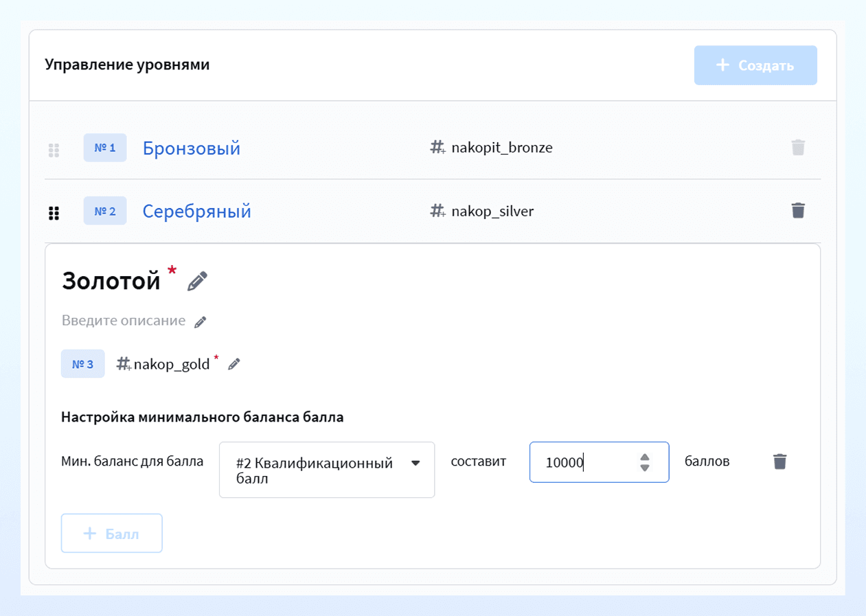866x616 pixels.
Task: Click the word составит
Action: pos(479,461)
